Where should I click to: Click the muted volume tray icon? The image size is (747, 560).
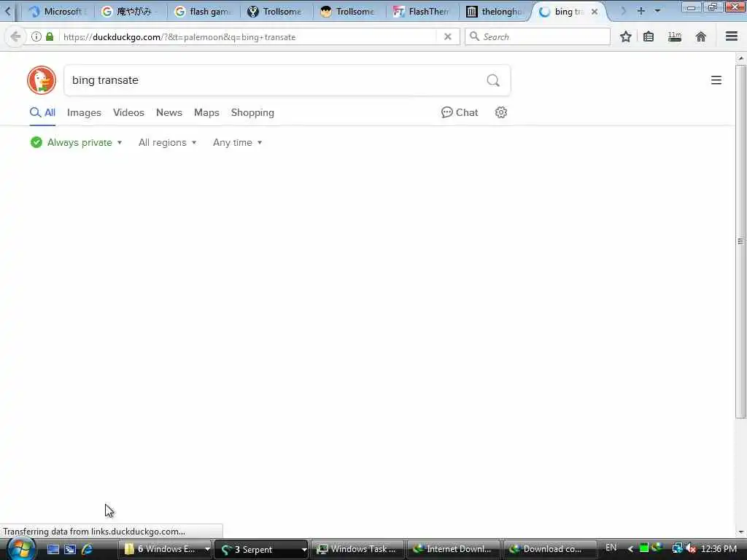pyautogui.click(x=691, y=548)
